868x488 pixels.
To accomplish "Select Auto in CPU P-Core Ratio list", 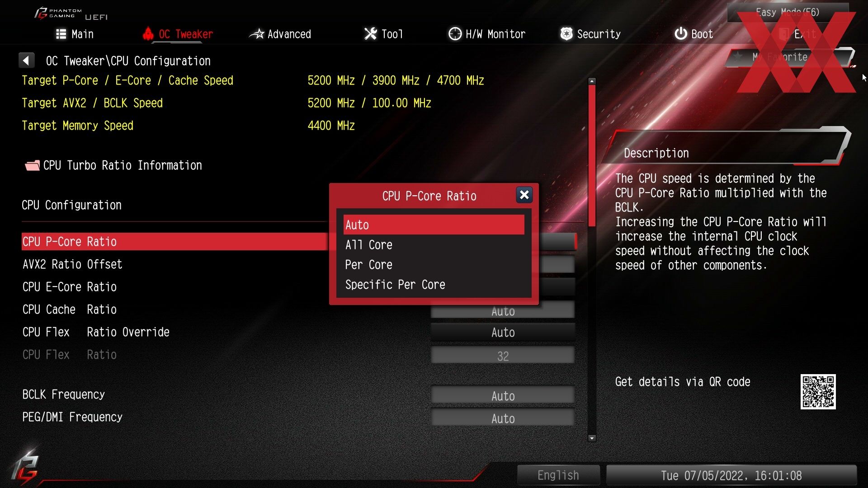I will (434, 225).
